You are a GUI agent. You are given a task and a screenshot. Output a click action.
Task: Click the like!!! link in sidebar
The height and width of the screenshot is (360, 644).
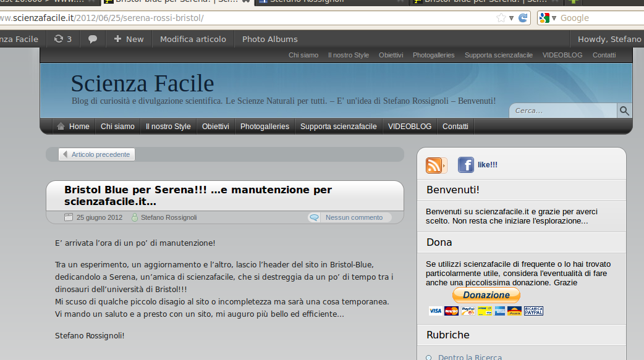[488, 165]
